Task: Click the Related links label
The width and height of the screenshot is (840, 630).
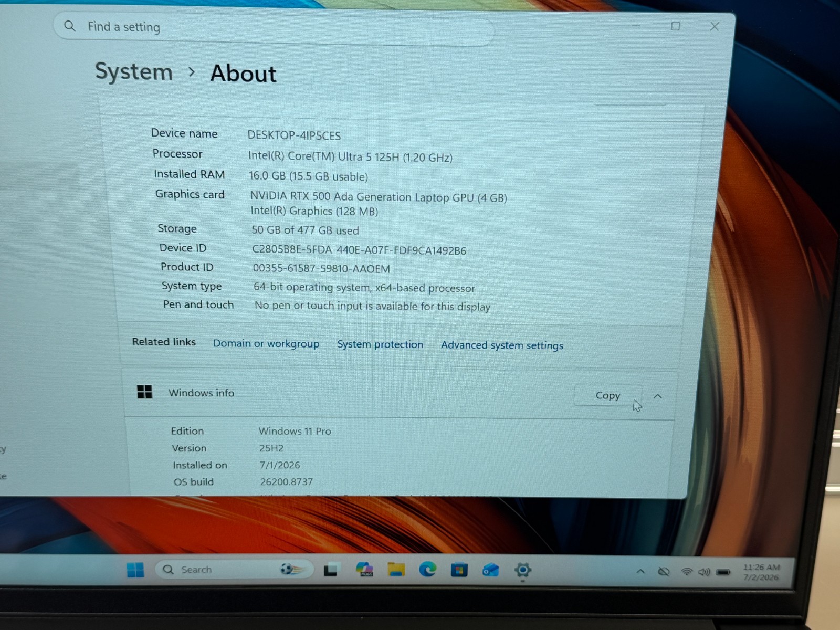Action: [164, 342]
